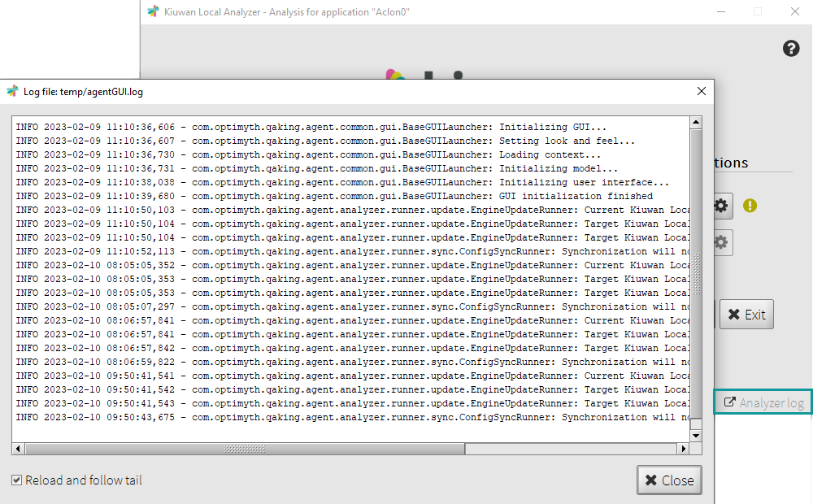The width and height of the screenshot is (813, 504).
Task: Open the Analyzer log view
Action: coord(762,402)
